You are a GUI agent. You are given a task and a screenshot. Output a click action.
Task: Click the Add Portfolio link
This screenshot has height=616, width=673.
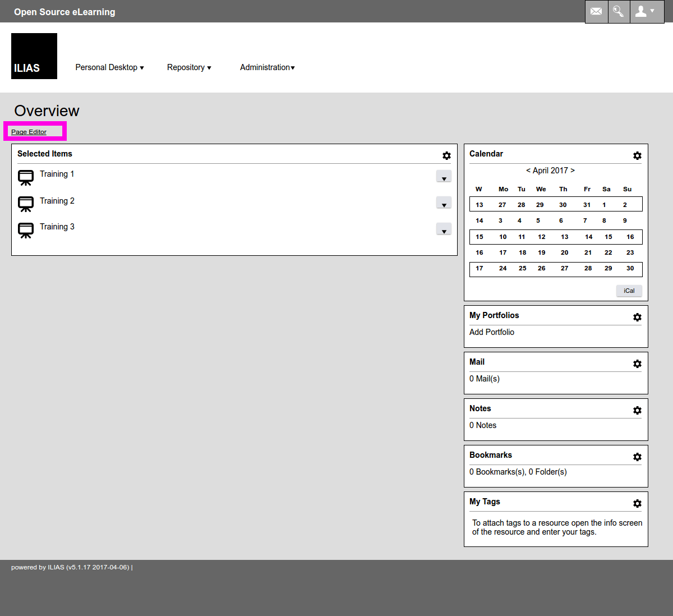coord(491,332)
